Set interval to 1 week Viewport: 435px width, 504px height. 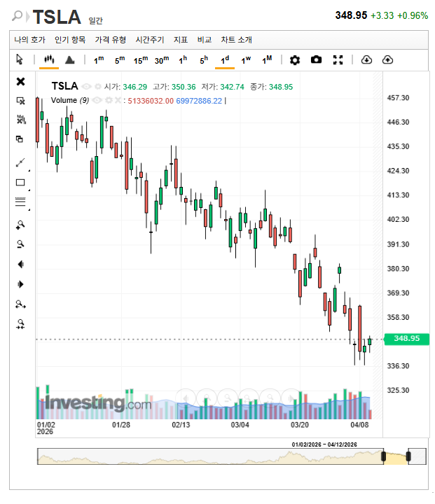tap(246, 59)
